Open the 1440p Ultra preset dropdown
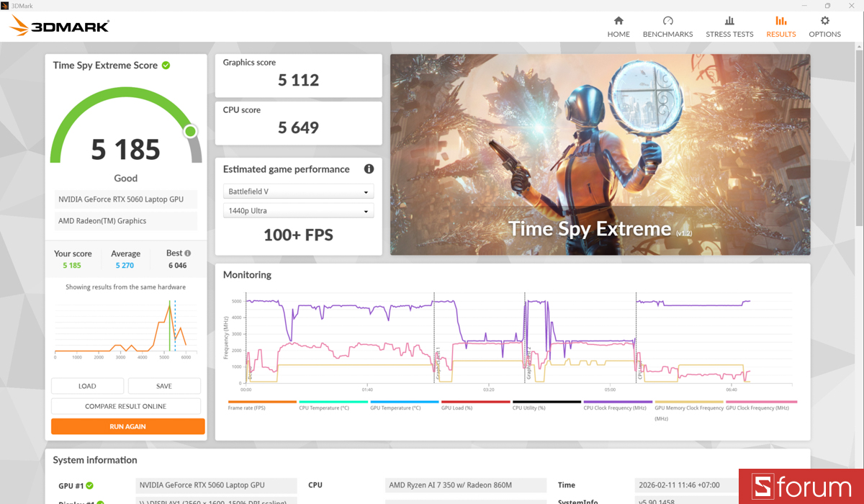864x504 pixels. coord(297,210)
